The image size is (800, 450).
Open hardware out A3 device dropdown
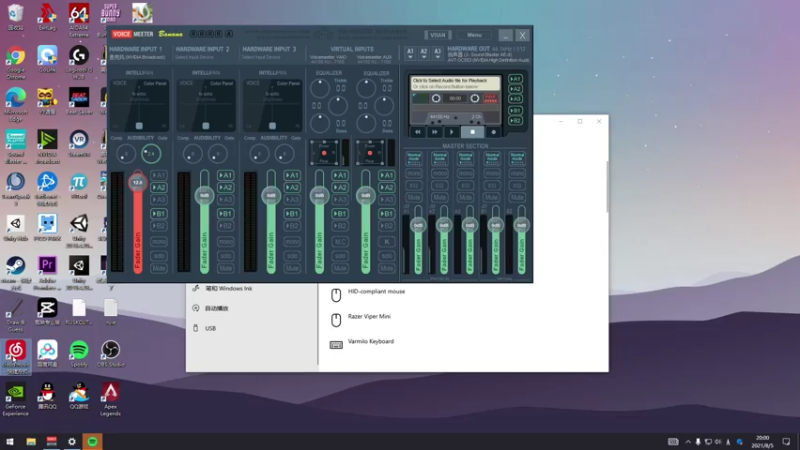click(x=437, y=53)
